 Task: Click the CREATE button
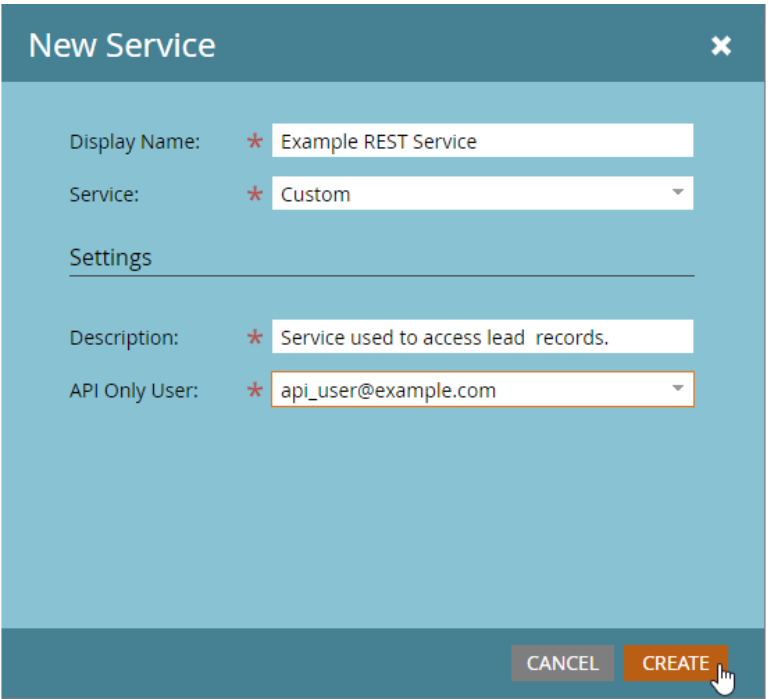coord(675,663)
